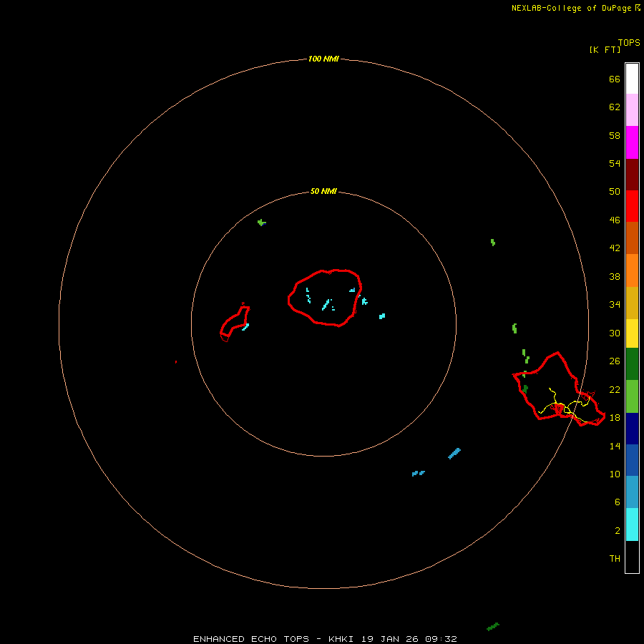Image resolution: width=644 pixels, height=644 pixels.
Task: Click the cyan echo square east of center island
Action: click(382, 316)
